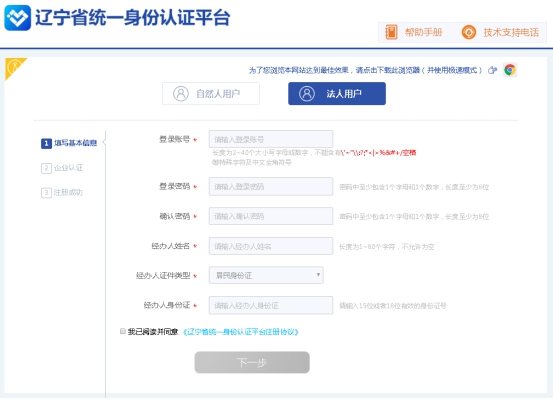
Task: Open the 经办人证件类型 dropdown
Action: pos(266,275)
